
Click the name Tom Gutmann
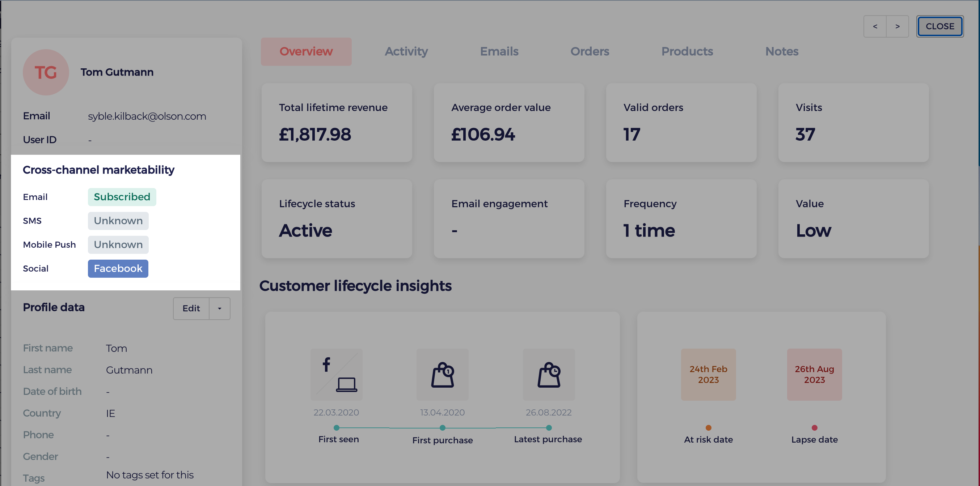click(x=117, y=72)
